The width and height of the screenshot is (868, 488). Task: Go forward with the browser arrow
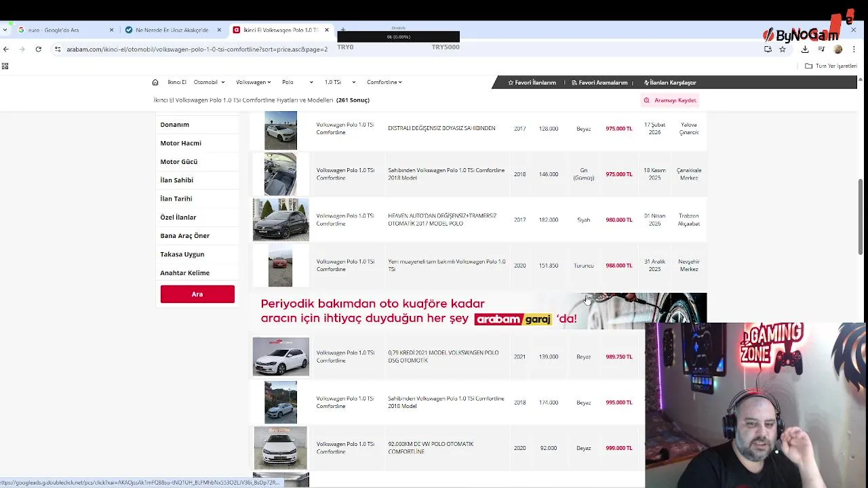pos(22,49)
